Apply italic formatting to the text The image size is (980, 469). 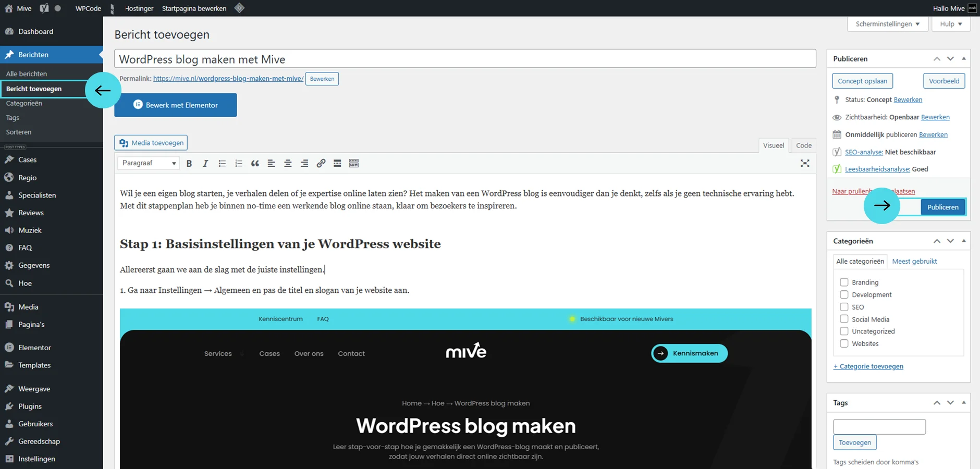pos(205,164)
